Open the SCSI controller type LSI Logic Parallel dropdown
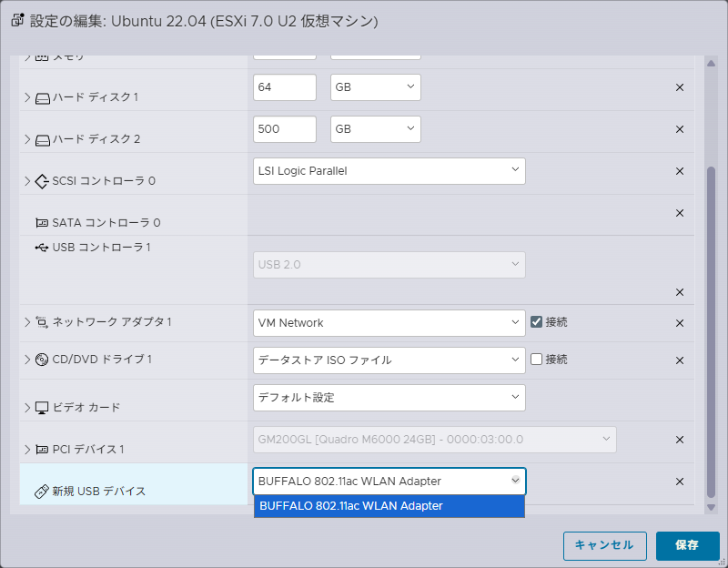This screenshot has width=728, height=568. pyautogui.click(x=389, y=171)
